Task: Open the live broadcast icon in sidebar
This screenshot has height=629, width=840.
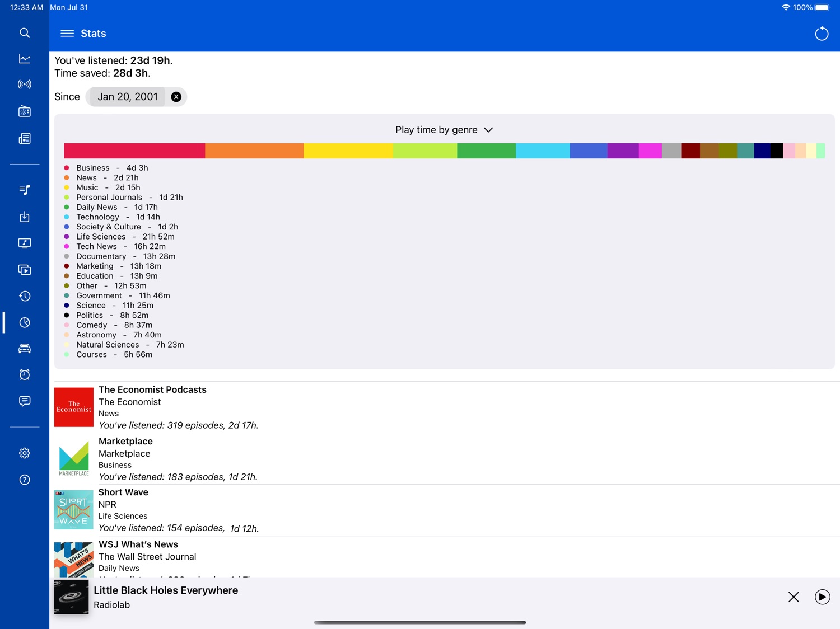Action: [25, 85]
